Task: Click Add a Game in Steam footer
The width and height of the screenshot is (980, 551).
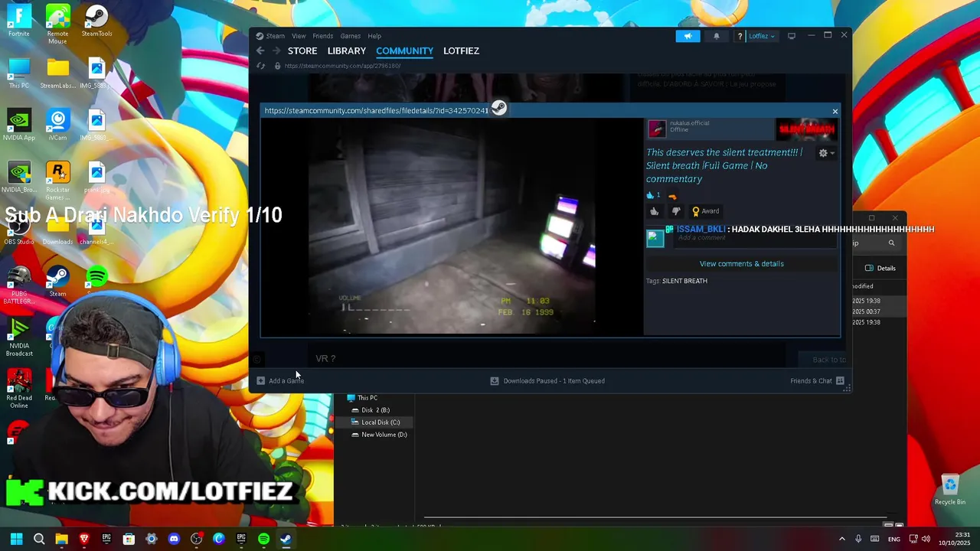Action: click(280, 380)
